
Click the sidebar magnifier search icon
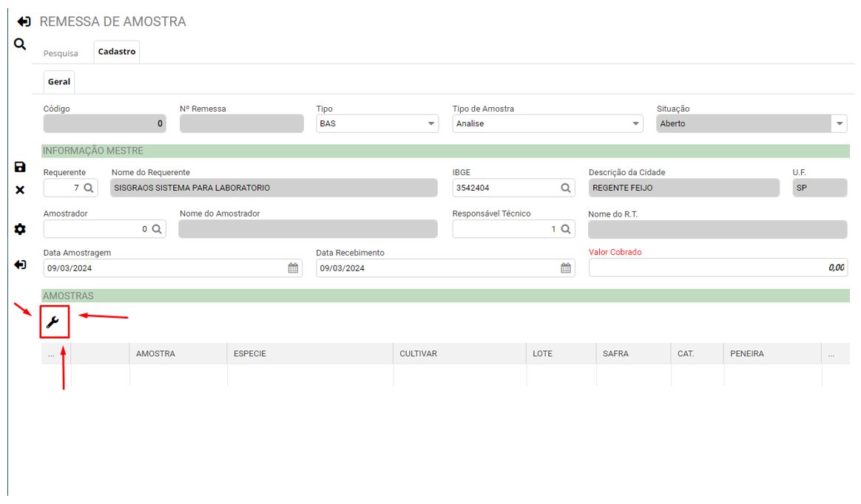(20, 44)
